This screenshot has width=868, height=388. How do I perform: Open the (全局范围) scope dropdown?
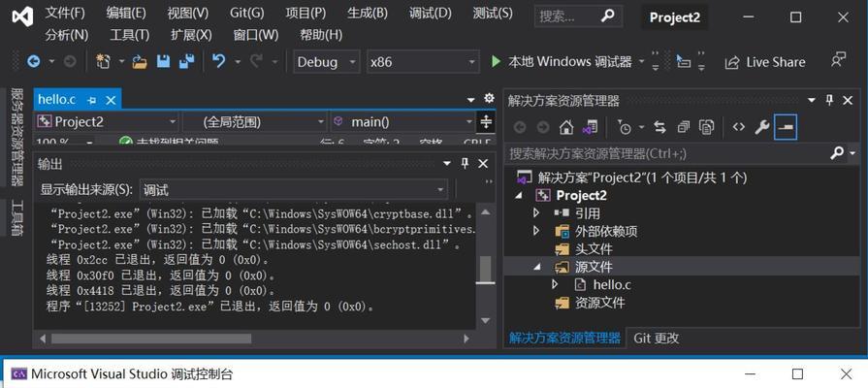[x=256, y=122]
